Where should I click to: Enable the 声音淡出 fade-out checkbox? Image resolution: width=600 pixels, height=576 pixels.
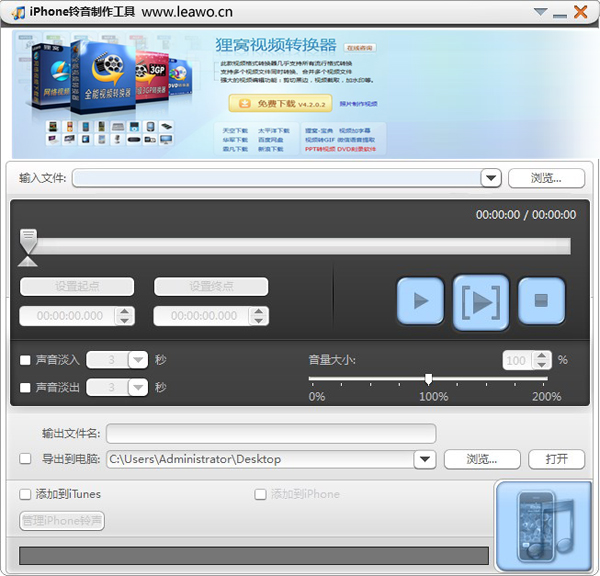[25, 388]
